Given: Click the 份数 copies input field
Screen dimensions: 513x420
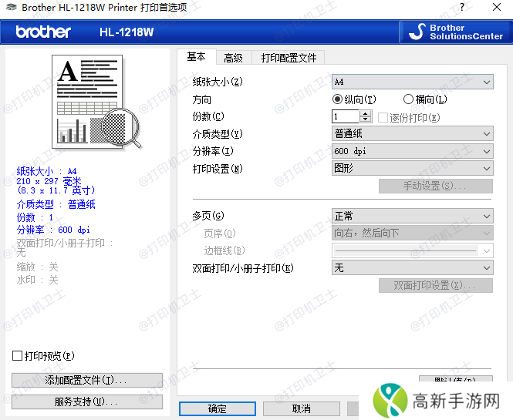Looking at the screenshot, I should tap(346, 116).
